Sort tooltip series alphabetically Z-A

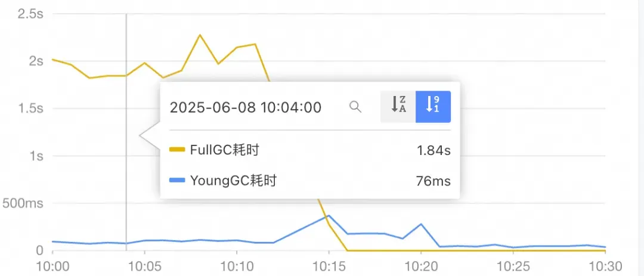pos(398,107)
